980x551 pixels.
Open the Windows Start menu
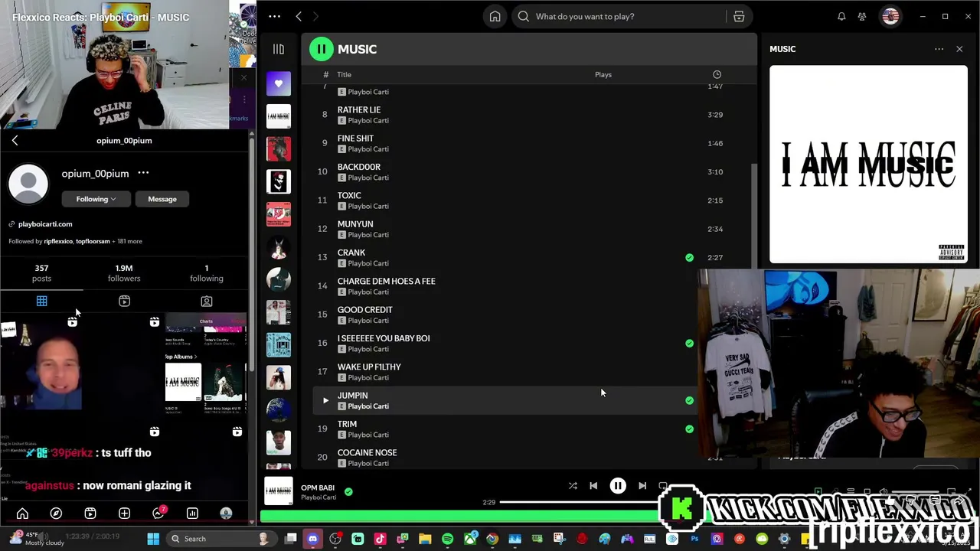(153, 539)
